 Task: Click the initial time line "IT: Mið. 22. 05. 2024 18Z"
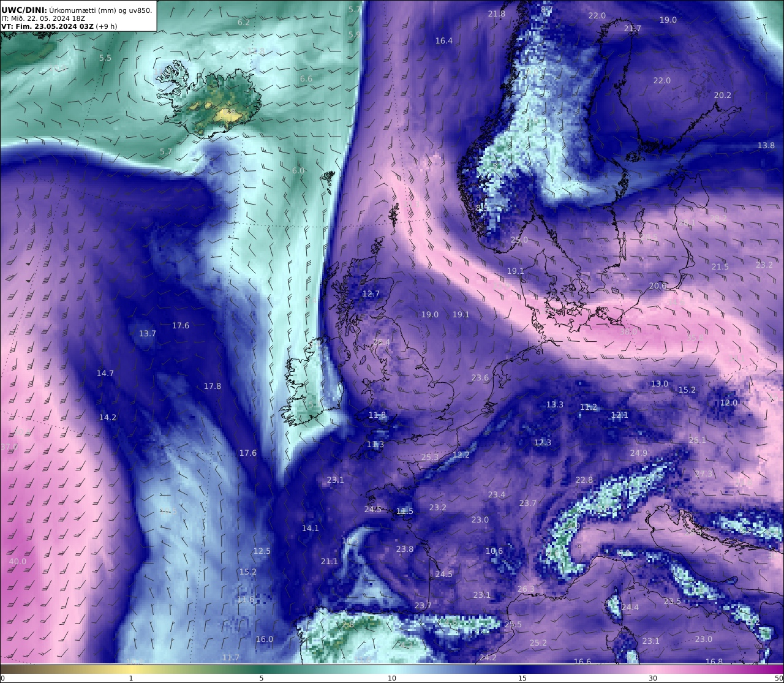pyautogui.click(x=43, y=18)
